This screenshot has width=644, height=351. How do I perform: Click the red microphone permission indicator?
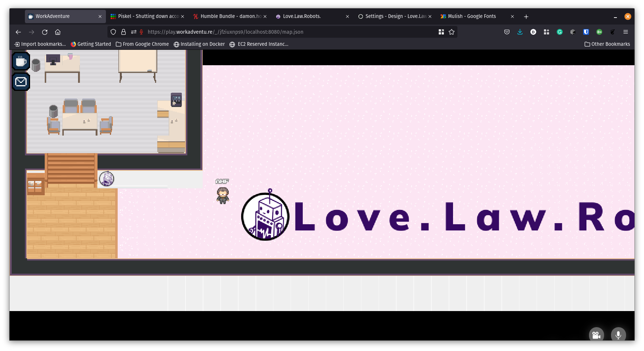click(x=141, y=32)
